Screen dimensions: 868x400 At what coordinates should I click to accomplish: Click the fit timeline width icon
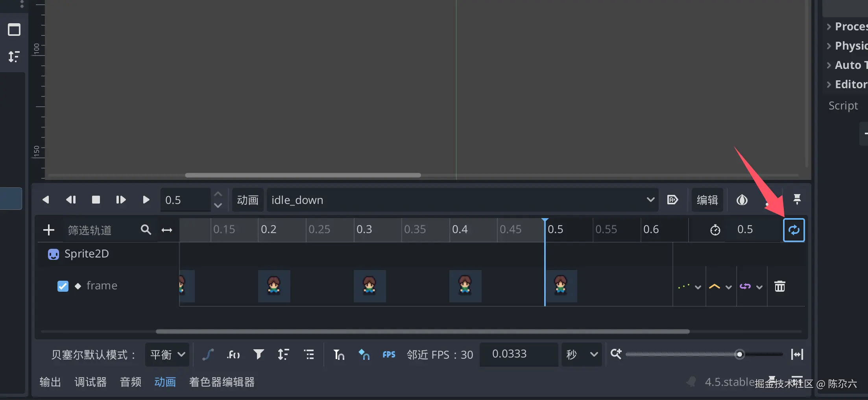(797, 354)
